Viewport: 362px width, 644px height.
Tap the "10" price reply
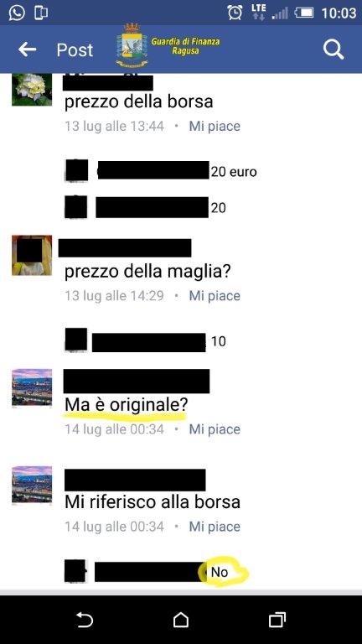[x=219, y=341]
